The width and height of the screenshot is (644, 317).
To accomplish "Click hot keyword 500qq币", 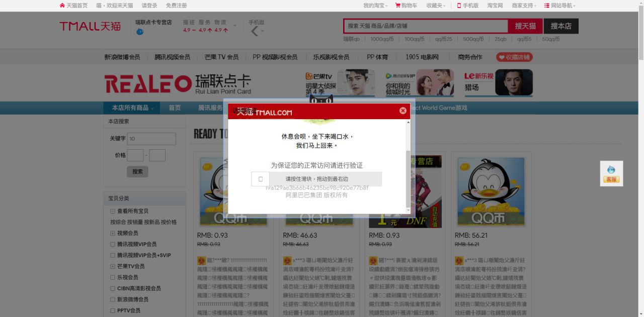I will coord(473,39).
